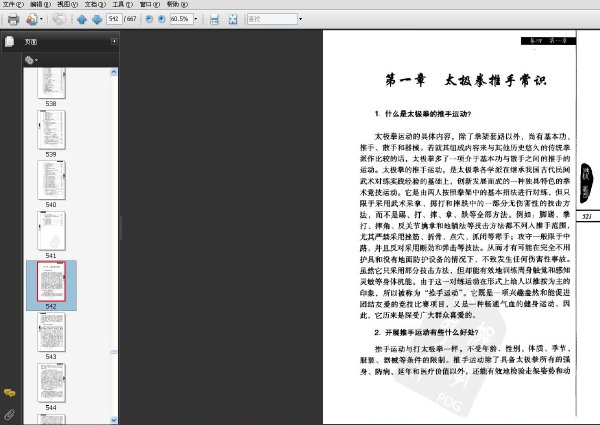Go to previous page with the up arrow
This screenshot has width=600, height=425.
tap(82, 19)
